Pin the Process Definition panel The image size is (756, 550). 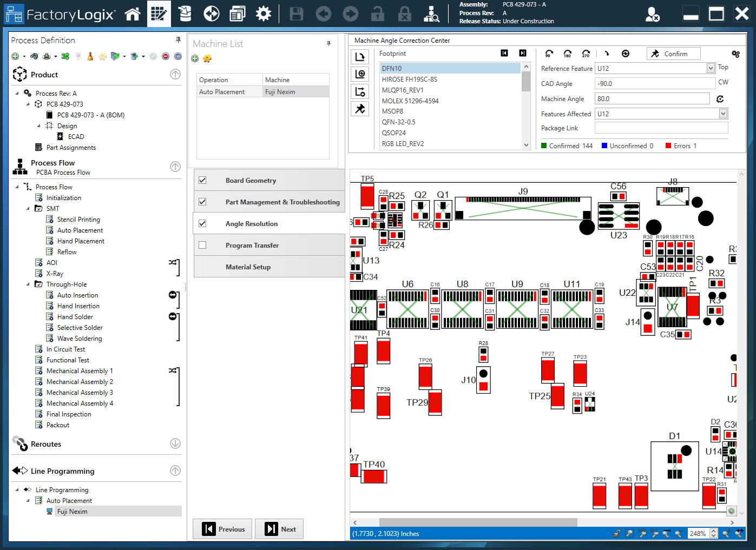(178, 40)
